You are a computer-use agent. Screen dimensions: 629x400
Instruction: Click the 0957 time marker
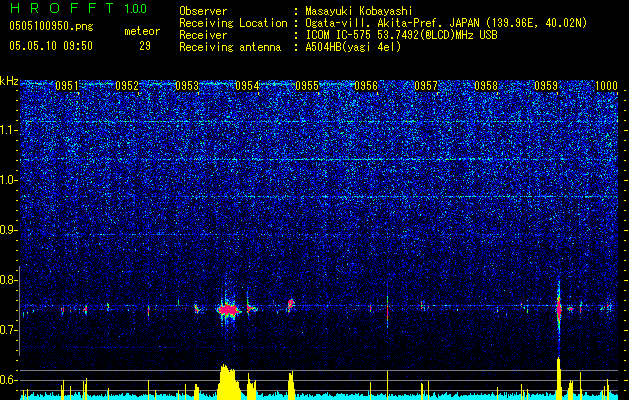[x=426, y=86]
